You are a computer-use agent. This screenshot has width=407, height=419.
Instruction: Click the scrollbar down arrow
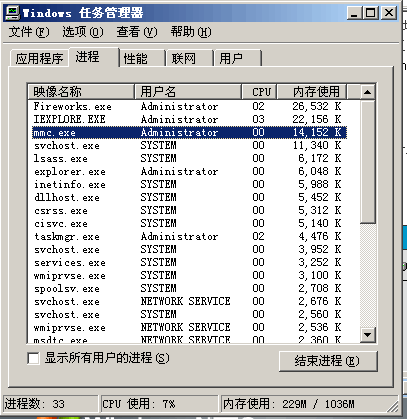pos(368,334)
